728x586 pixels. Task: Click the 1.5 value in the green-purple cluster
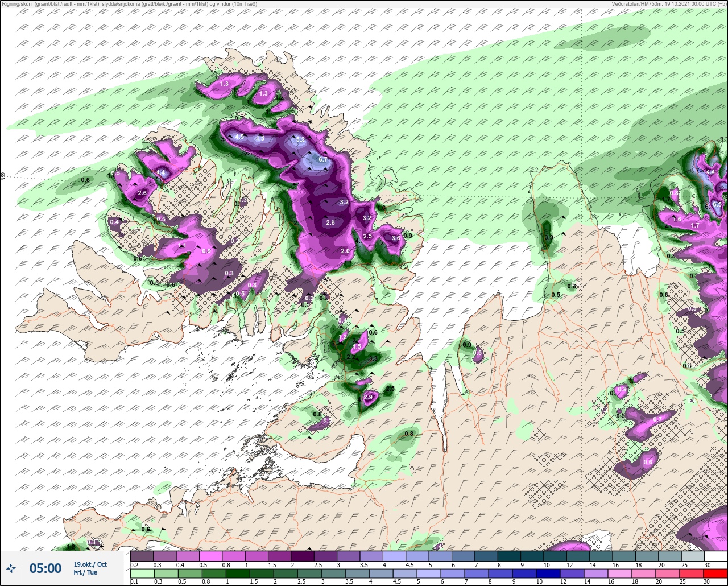(x=357, y=346)
